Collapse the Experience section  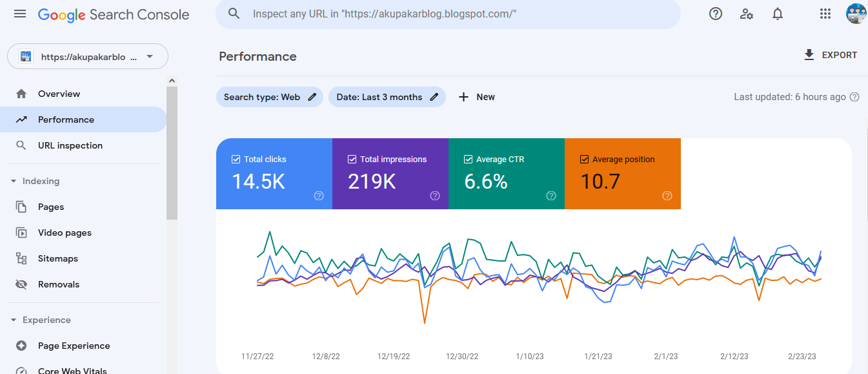point(14,320)
